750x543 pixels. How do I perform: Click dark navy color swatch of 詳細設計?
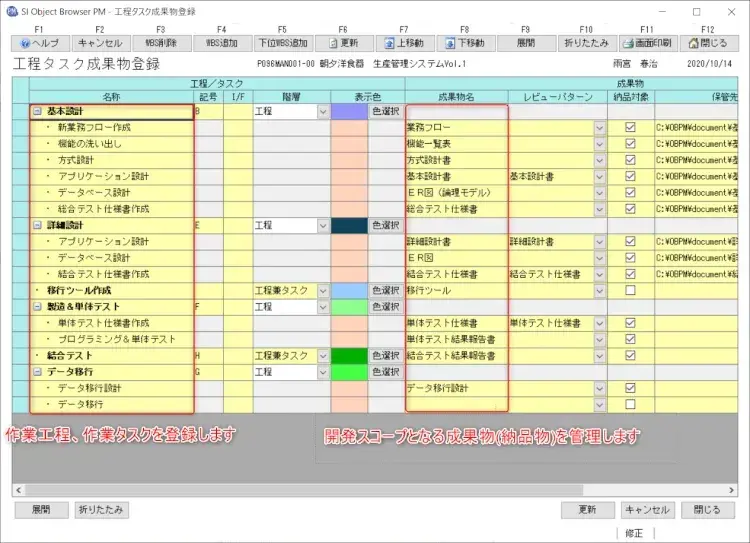(349, 225)
